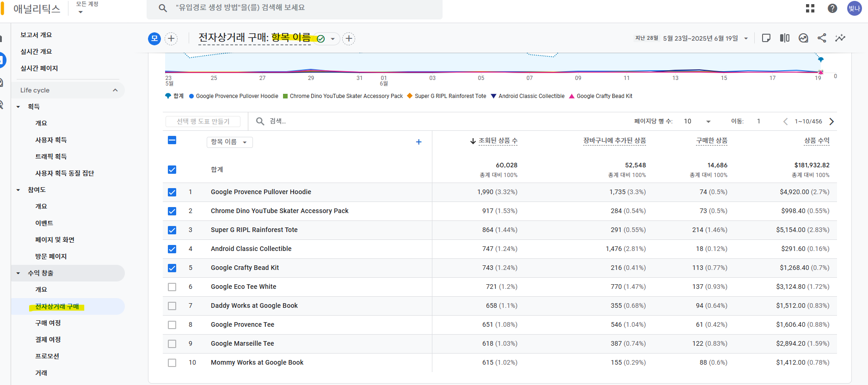Image resolution: width=868 pixels, height=385 pixels.
Task: Add filter using plus after report title
Action: tap(349, 38)
